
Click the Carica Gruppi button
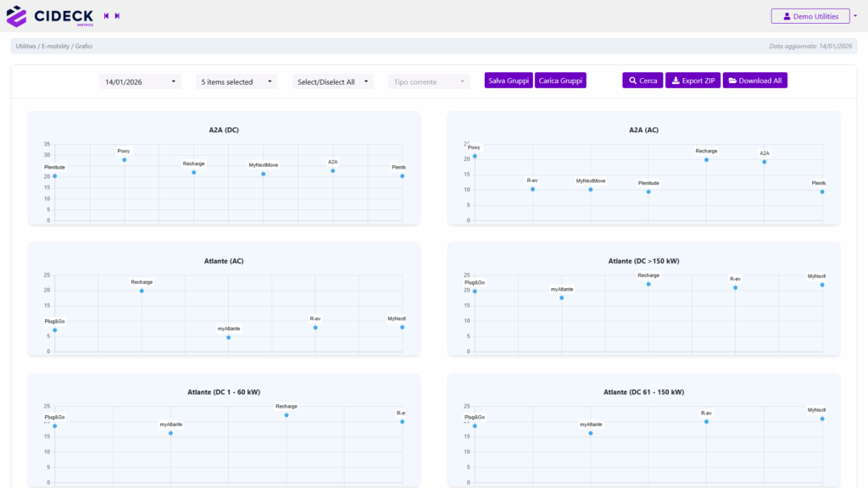click(560, 80)
